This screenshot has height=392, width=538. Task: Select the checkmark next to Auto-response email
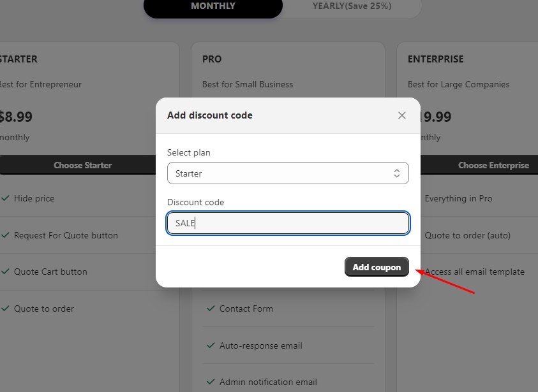(x=211, y=345)
